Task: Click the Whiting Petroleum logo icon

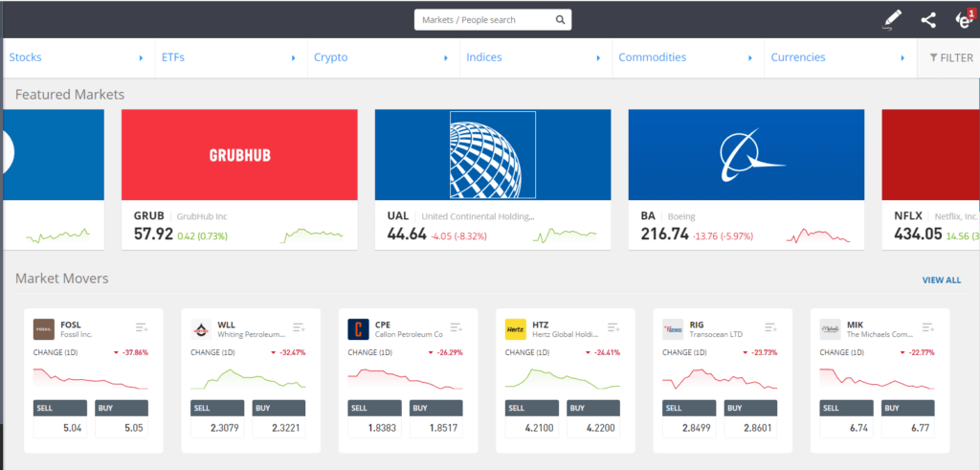Action: click(x=201, y=329)
